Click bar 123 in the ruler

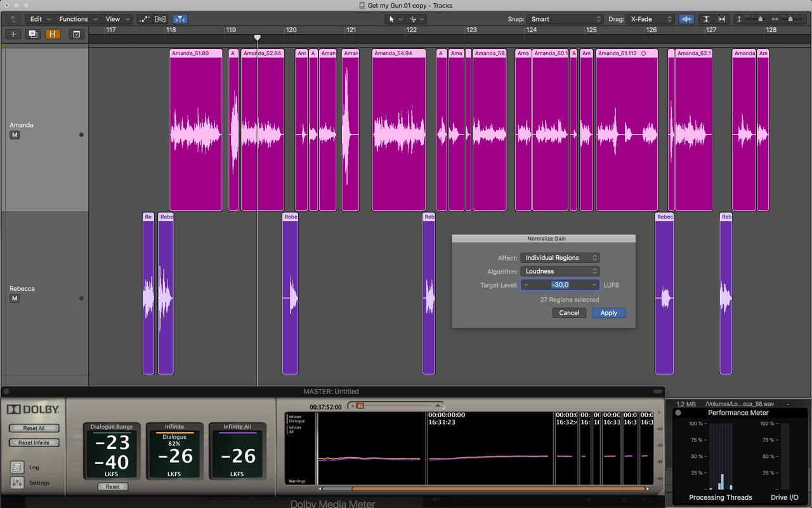tap(471, 30)
